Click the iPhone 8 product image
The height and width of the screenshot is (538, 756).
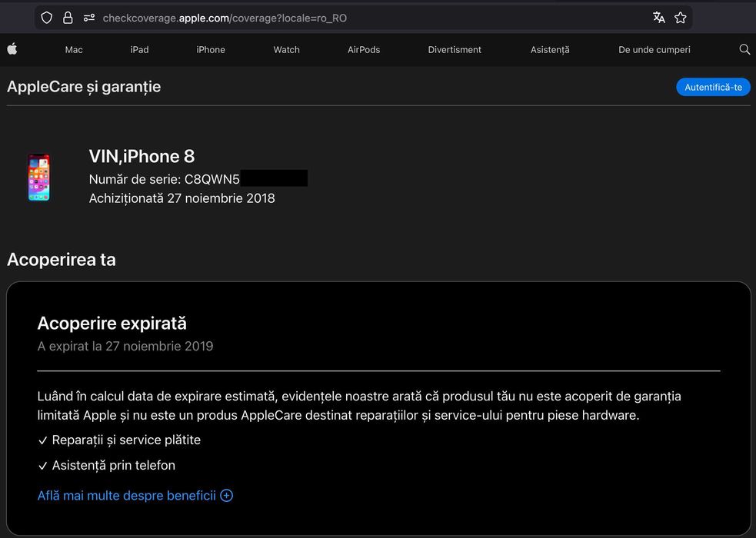point(38,178)
